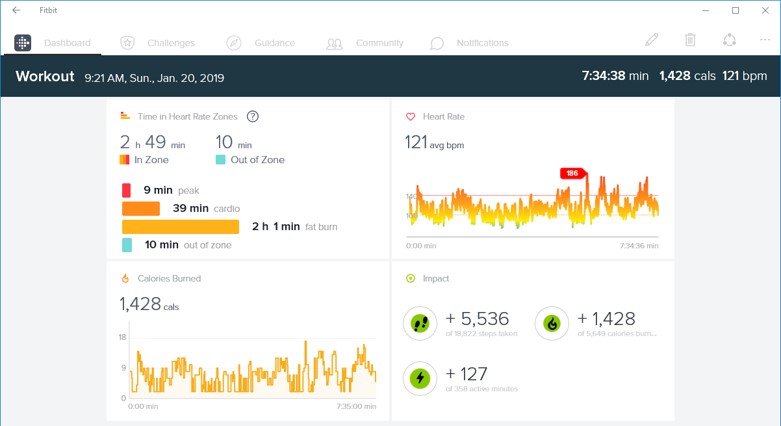The width and height of the screenshot is (781, 426).
Task: Go to the Community tab
Action: (x=365, y=43)
